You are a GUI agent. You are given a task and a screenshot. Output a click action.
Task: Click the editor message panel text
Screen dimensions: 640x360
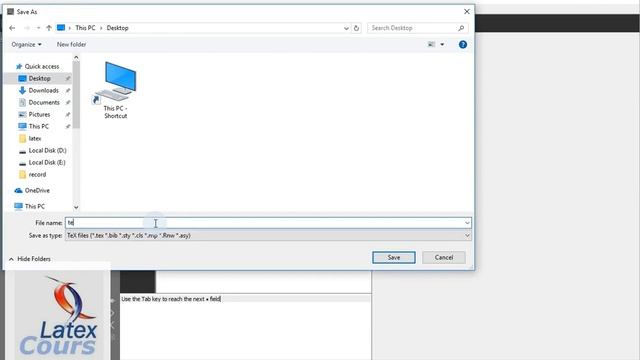(171, 299)
